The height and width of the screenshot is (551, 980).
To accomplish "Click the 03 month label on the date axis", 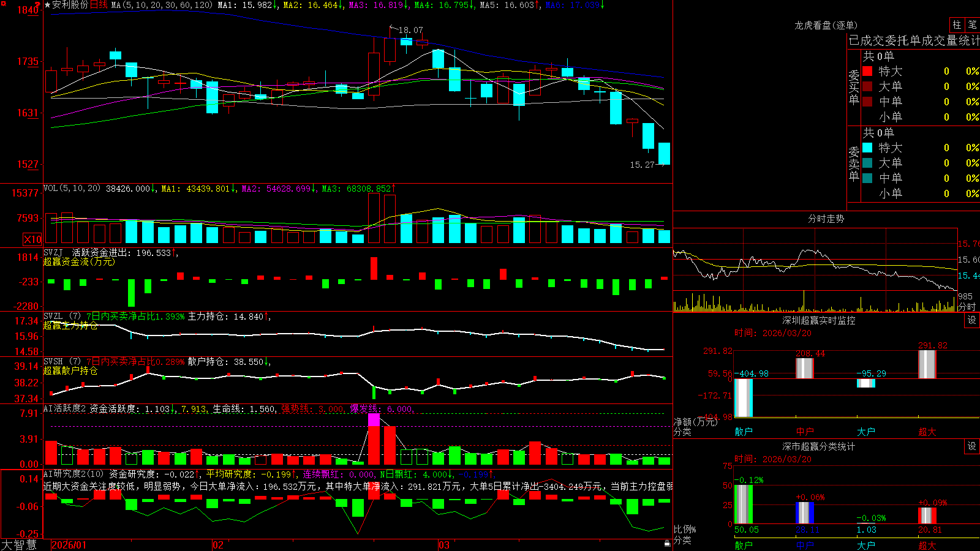I will 444,545.
